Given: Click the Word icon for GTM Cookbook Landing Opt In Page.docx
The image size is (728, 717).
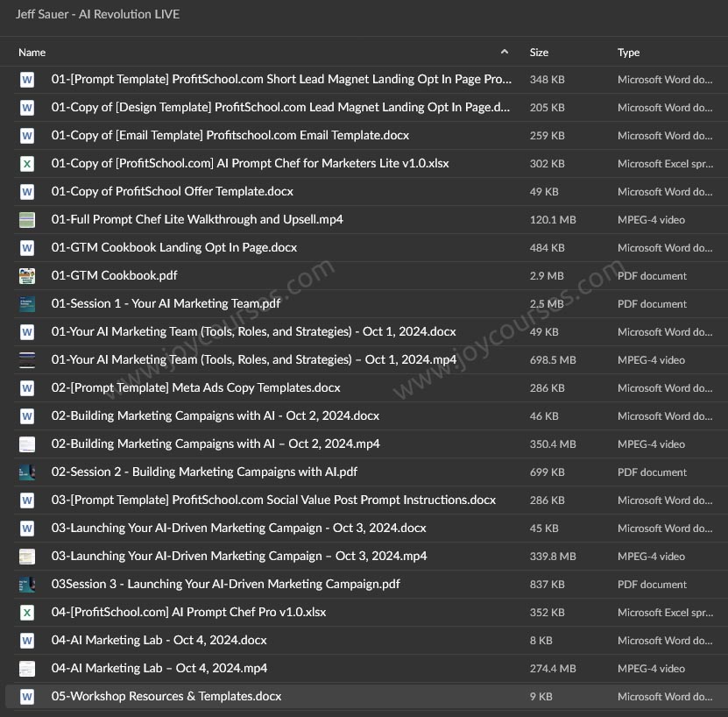Looking at the screenshot, I should click(x=27, y=248).
